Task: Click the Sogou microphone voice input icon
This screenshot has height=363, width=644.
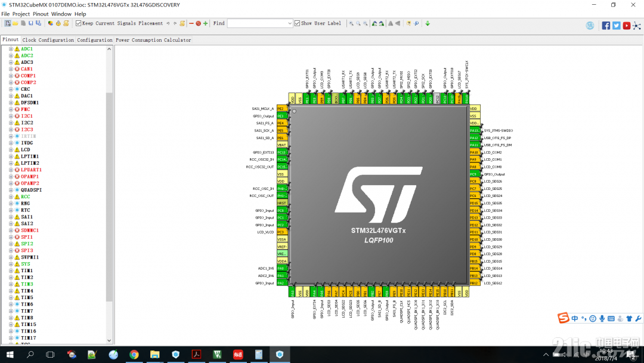Action: pyautogui.click(x=602, y=319)
